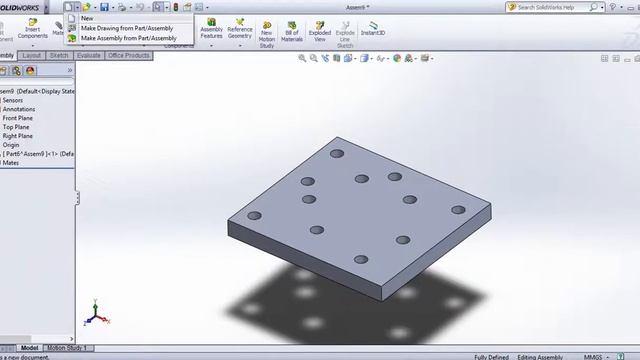Open dropdown arrow beside the New icon
Viewport: 640px width, 360px height.
click(x=77, y=7)
